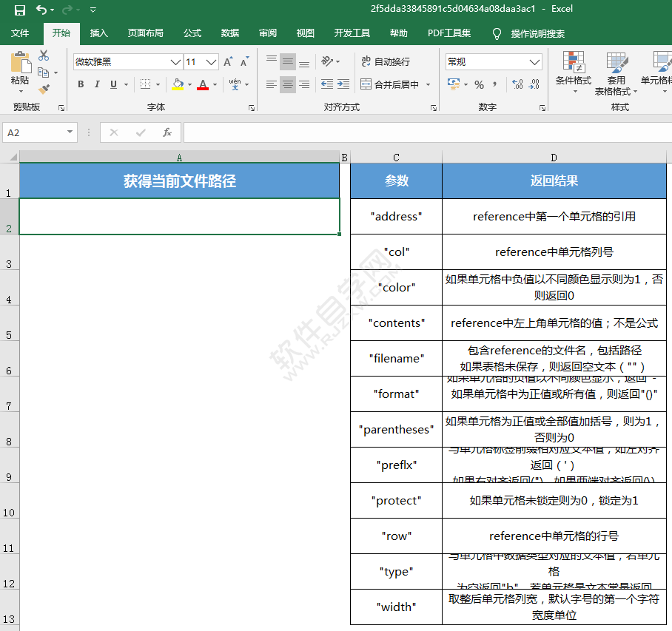Screen dimensions: 672x631
Task: Open the font name dropdown
Action: click(x=175, y=61)
